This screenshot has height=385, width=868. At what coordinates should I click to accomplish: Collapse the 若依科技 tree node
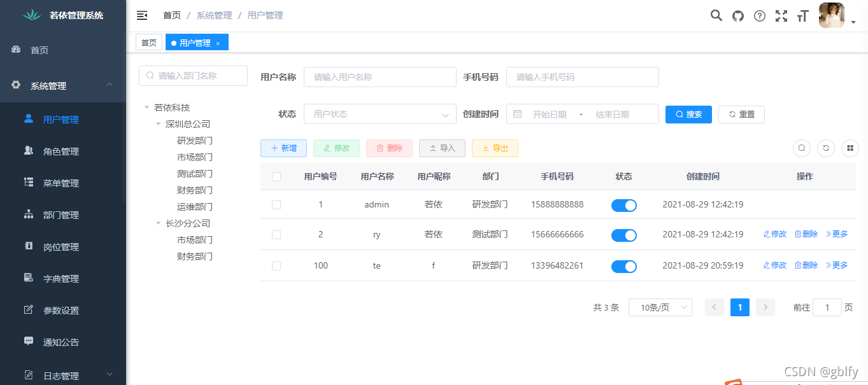[147, 108]
